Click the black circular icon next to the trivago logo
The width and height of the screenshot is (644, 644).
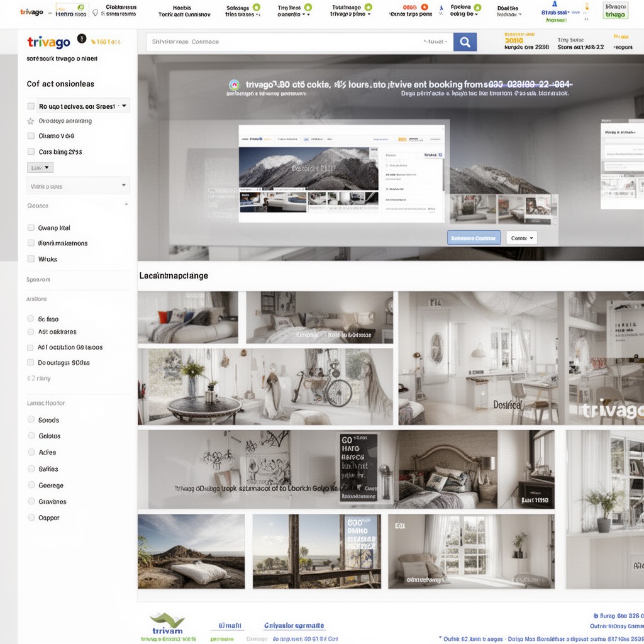click(82, 38)
